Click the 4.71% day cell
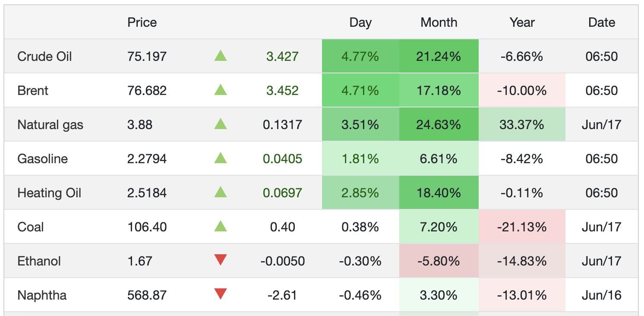The width and height of the screenshot is (644, 316). click(x=360, y=90)
